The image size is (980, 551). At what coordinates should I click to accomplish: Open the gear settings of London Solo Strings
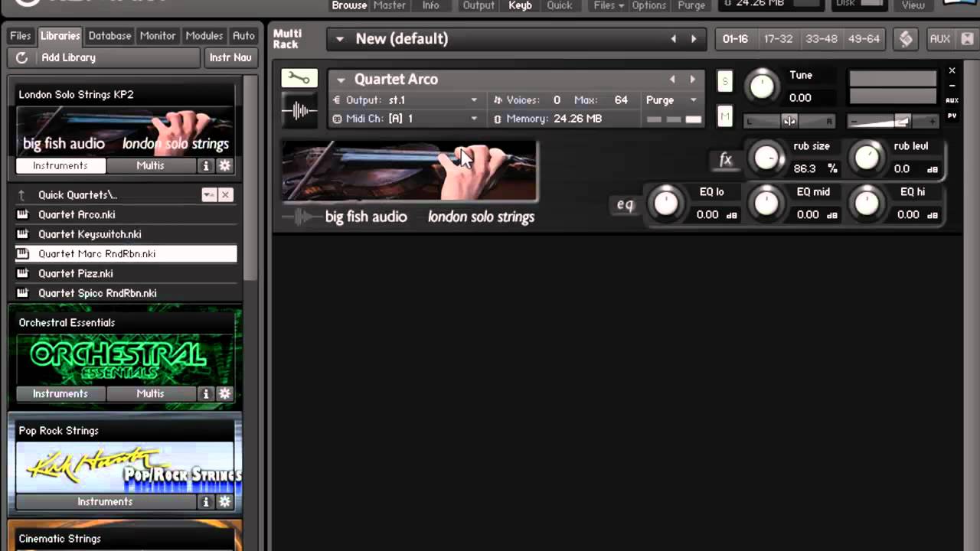tap(224, 165)
